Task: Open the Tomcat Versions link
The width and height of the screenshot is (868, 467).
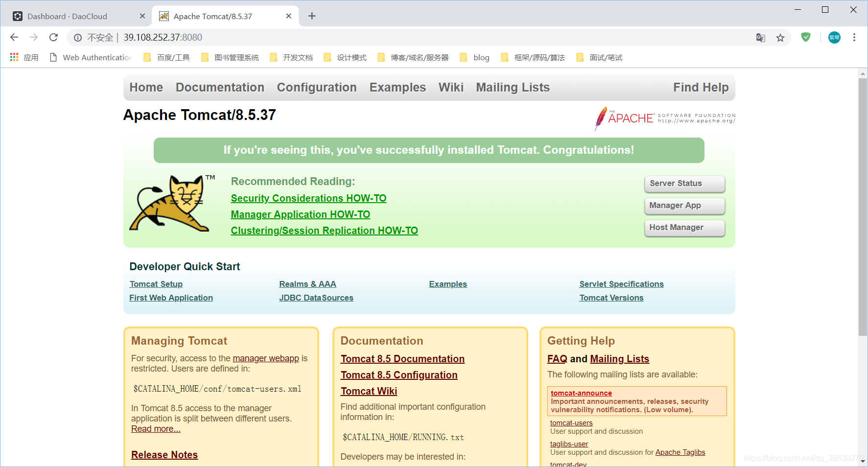Action: [611, 298]
